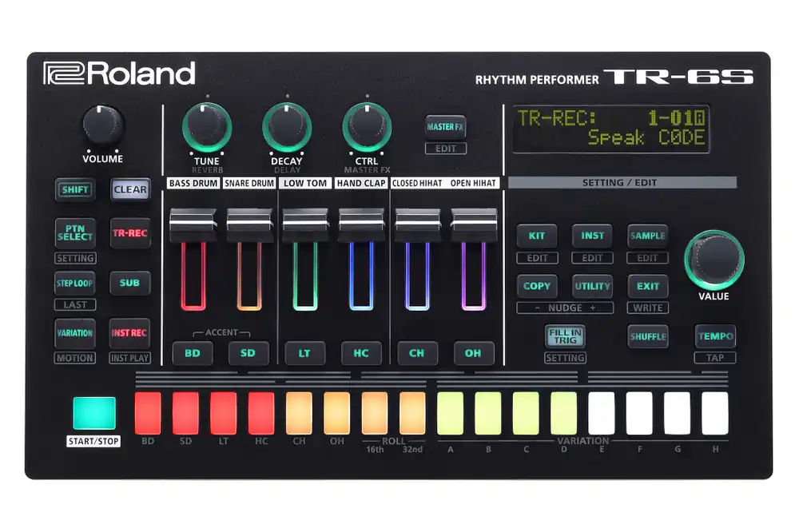Select variation A step pad

pyautogui.click(x=451, y=413)
